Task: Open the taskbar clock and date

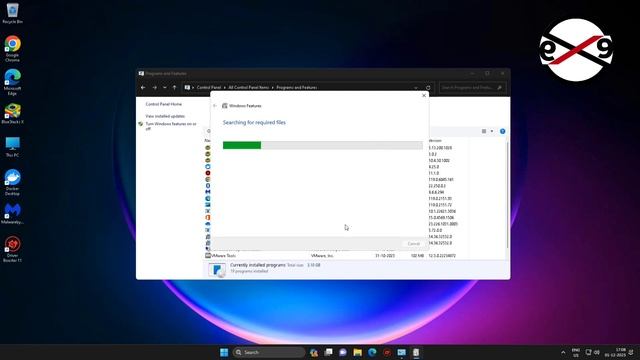Action: tap(615, 352)
